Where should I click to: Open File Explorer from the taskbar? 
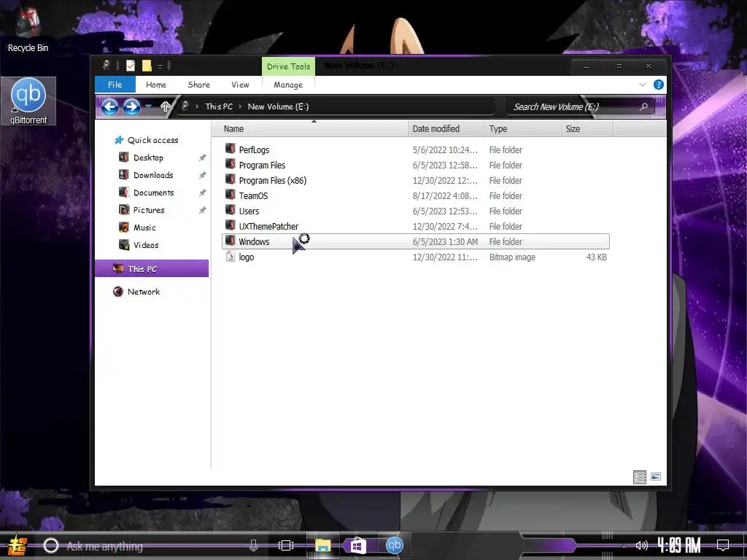click(323, 545)
